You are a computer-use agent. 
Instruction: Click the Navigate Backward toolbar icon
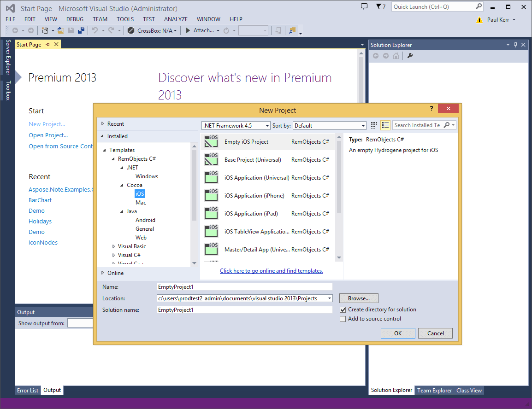(x=15, y=30)
